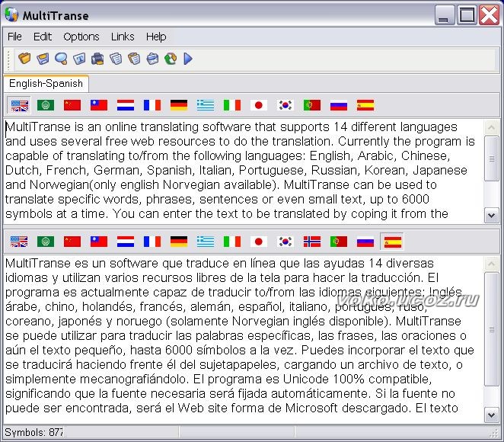Open the Help menu
The height and width of the screenshot is (442, 504).
(x=156, y=37)
